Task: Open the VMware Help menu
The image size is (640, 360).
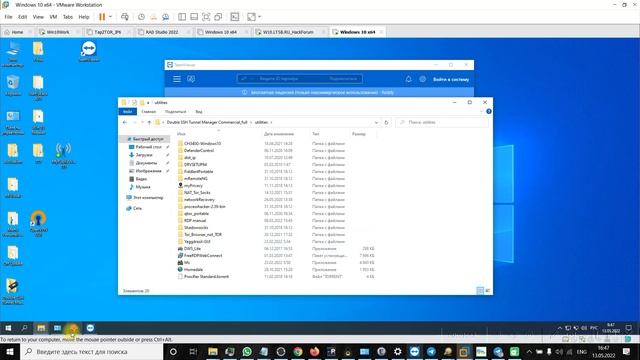Action: [x=84, y=17]
